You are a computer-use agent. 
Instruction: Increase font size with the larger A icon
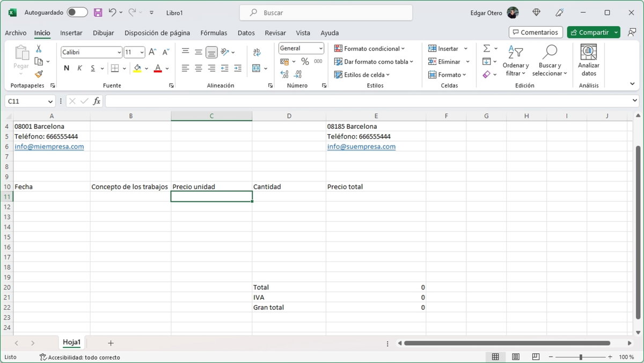(x=152, y=52)
